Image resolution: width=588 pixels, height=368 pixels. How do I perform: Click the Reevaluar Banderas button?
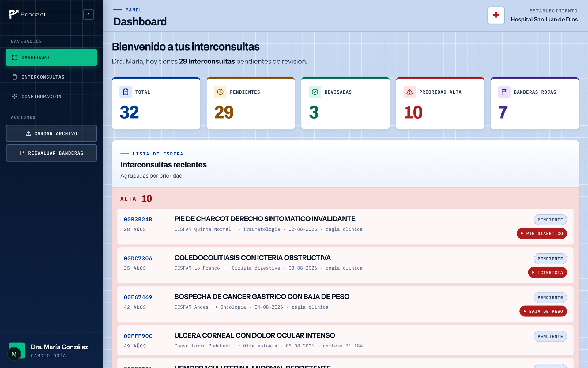coord(51,153)
